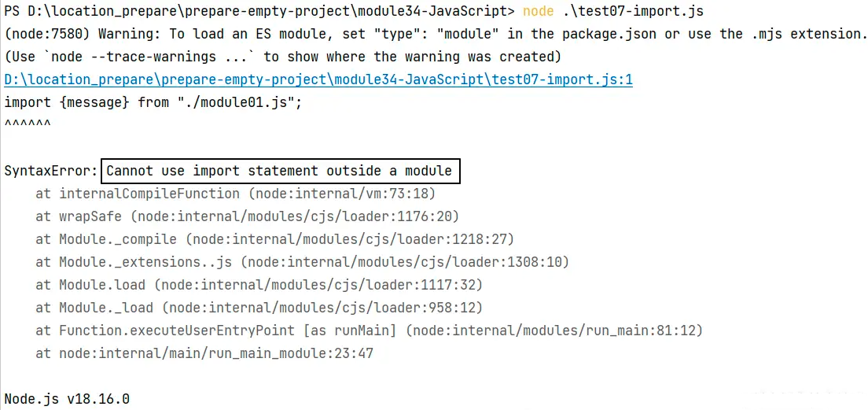Click the Module.load loader:1117:32 line
868x410 pixels.
pyautogui.click(x=259, y=285)
